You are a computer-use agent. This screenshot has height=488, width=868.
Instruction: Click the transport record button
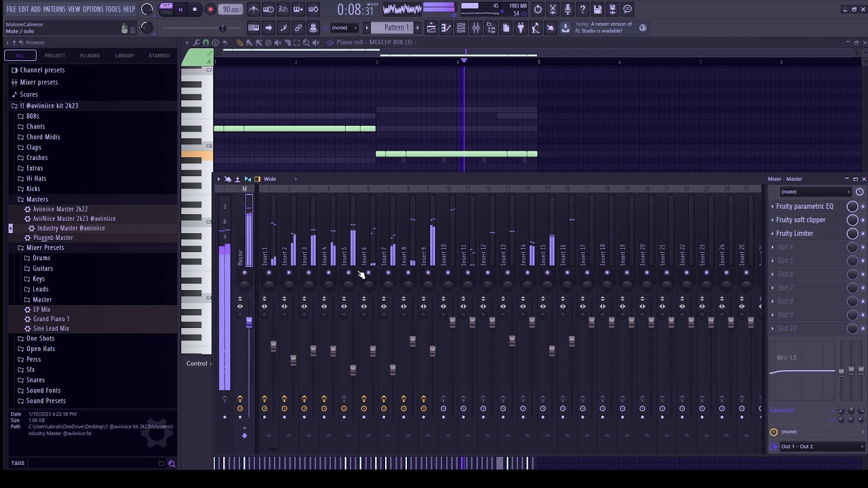click(x=210, y=9)
